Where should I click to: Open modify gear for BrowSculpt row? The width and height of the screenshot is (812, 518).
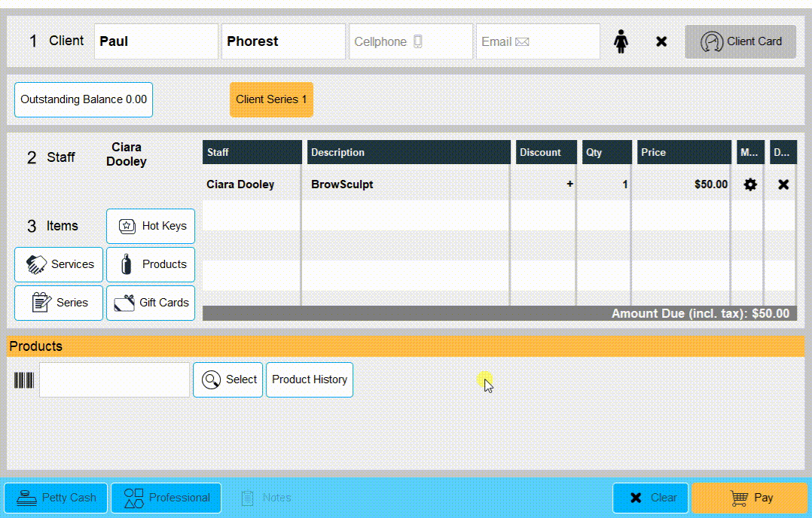point(750,184)
